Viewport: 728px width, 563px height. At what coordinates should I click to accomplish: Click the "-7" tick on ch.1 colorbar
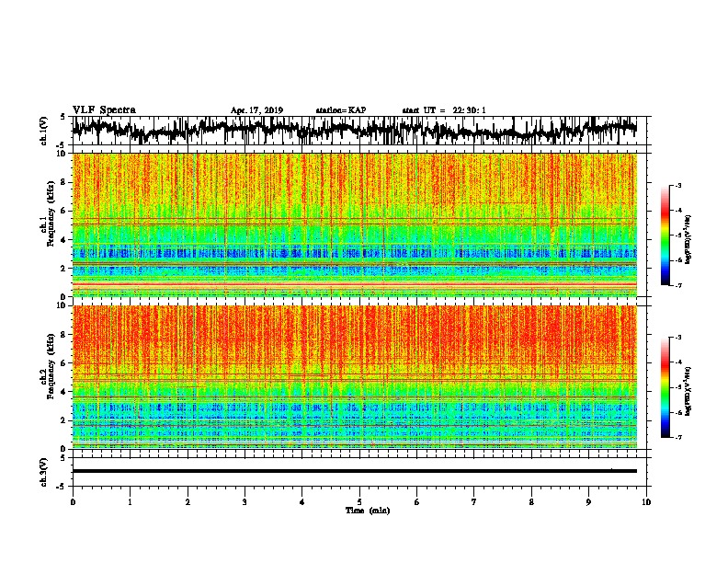[678, 285]
